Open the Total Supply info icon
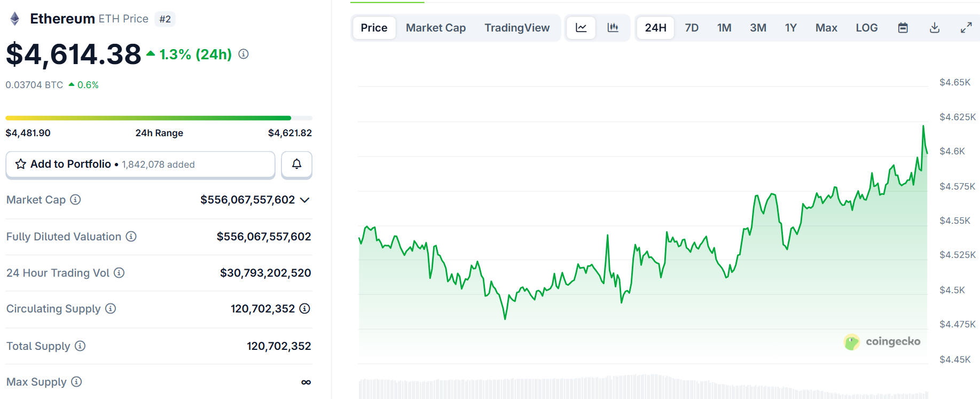The height and width of the screenshot is (399, 980). point(80,346)
